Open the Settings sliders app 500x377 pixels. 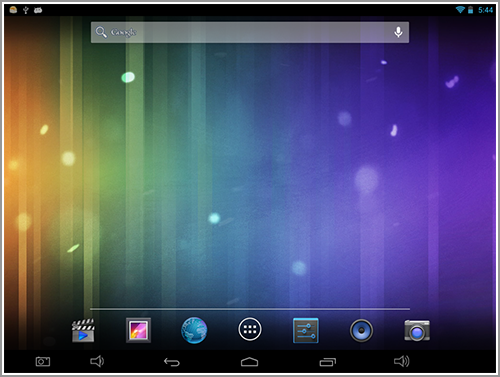[x=306, y=330]
